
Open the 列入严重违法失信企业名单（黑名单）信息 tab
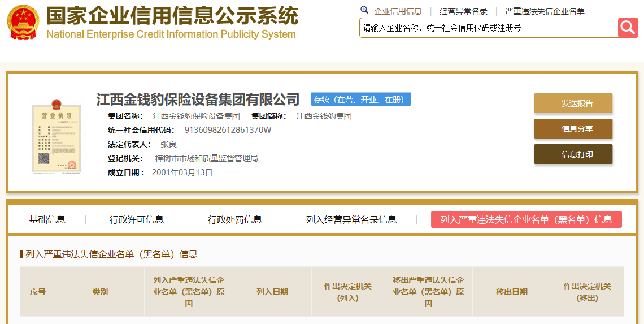point(526,219)
